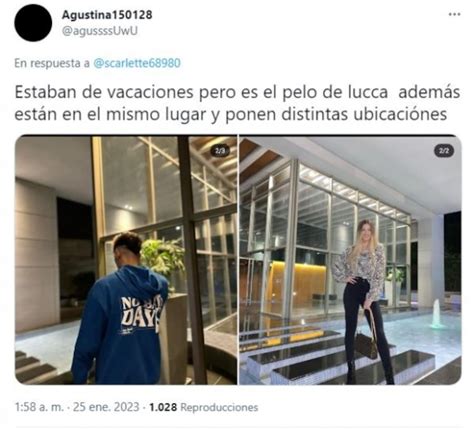The height and width of the screenshot is (430, 474).
Task: Click the 'NO BAD DAYS' hoodie print
Action: point(141,311)
